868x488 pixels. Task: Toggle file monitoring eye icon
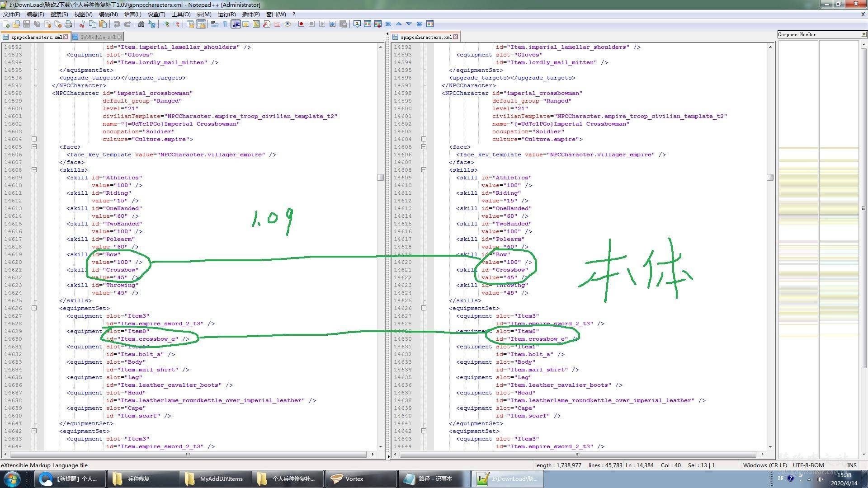point(288,24)
